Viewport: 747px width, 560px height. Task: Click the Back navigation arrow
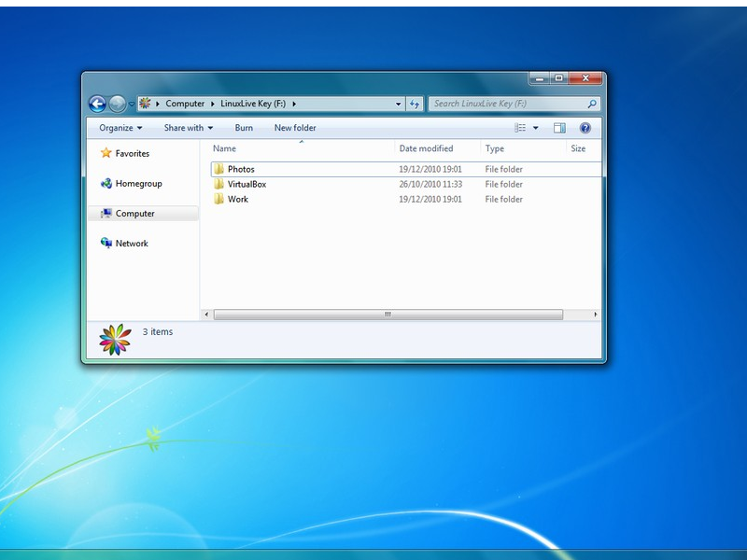(97, 105)
